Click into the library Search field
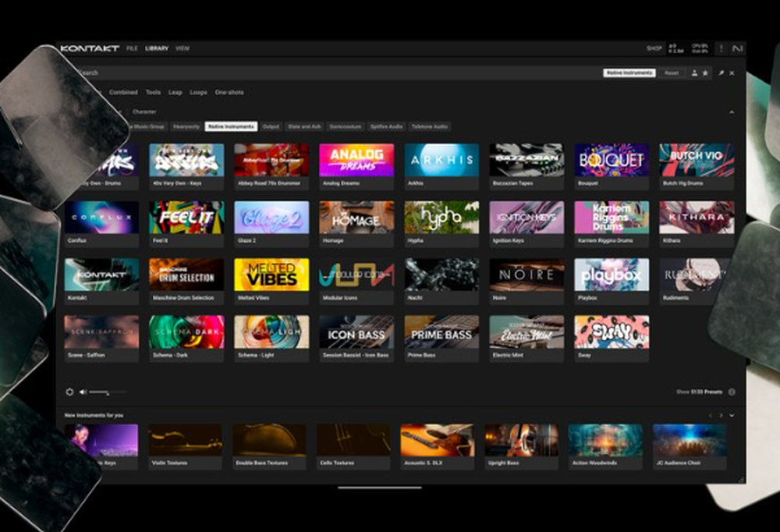This screenshot has height=532, width=780. [x=339, y=73]
